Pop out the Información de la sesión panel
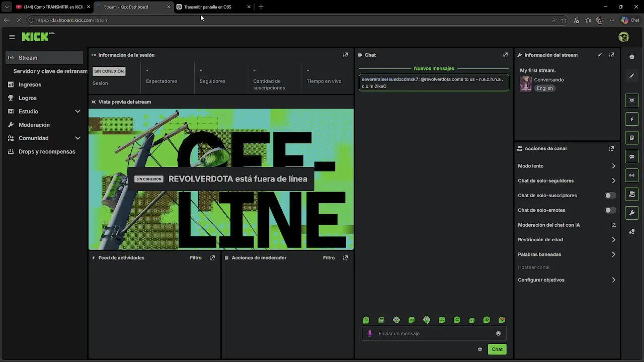 [x=346, y=55]
